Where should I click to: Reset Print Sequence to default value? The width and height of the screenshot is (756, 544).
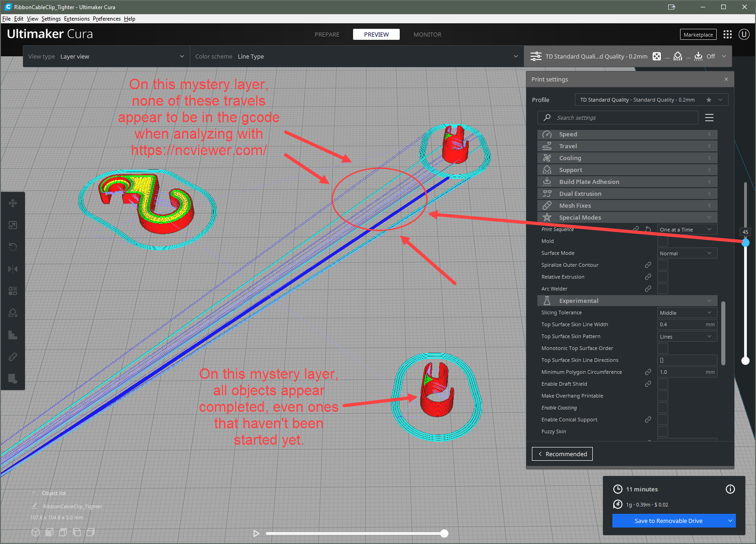point(648,229)
